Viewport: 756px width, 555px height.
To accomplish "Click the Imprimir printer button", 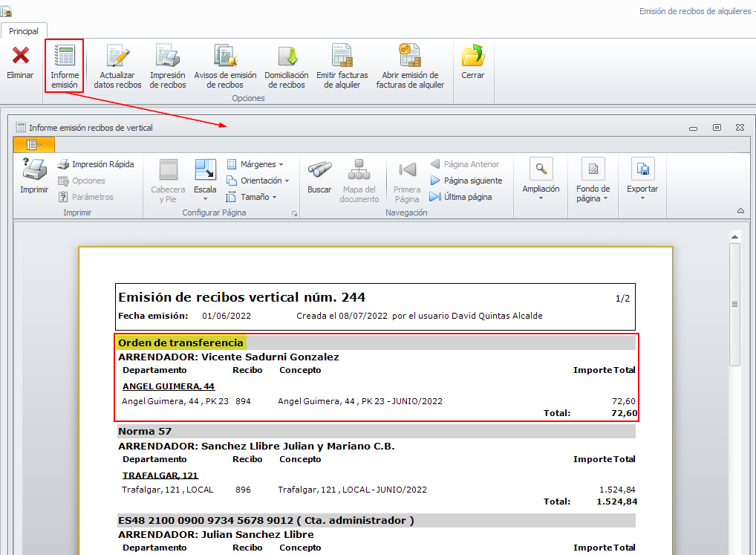I will [x=34, y=176].
